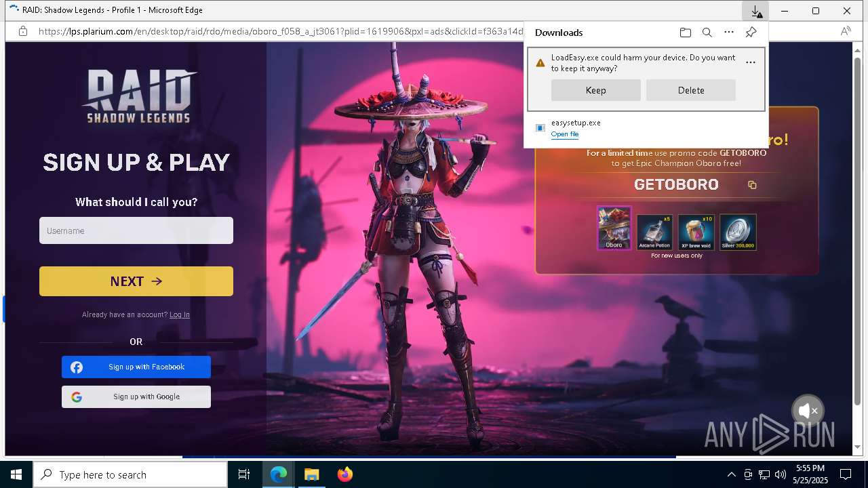
Task: Toggle Read Aloud icon in address bar
Action: tap(846, 31)
